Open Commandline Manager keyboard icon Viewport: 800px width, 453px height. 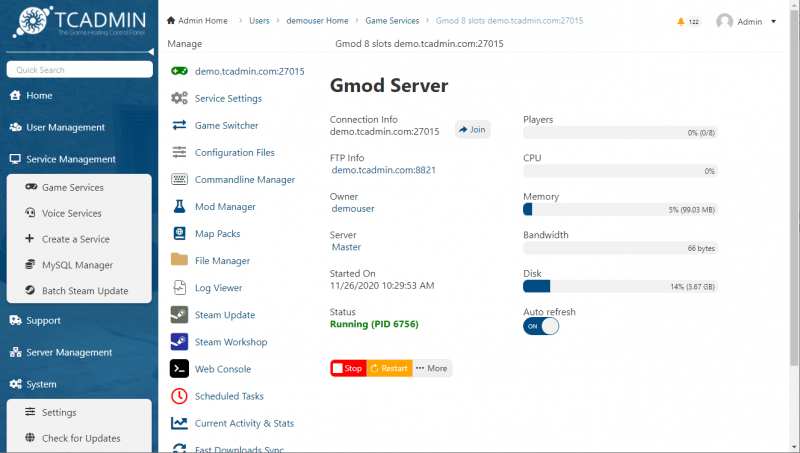coord(179,179)
